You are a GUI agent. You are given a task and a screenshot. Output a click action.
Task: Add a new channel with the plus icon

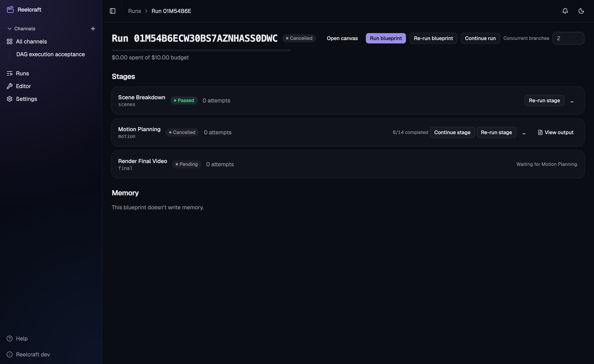tap(93, 29)
